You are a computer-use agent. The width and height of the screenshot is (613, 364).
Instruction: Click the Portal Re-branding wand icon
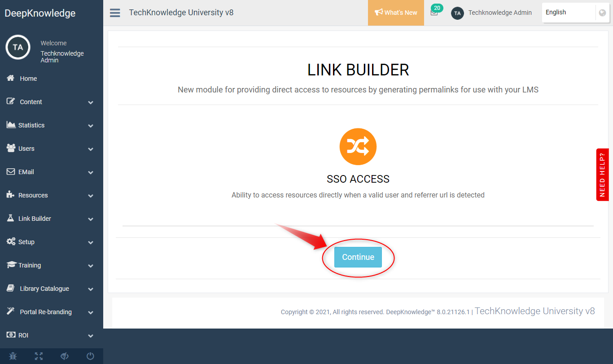click(x=11, y=311)
